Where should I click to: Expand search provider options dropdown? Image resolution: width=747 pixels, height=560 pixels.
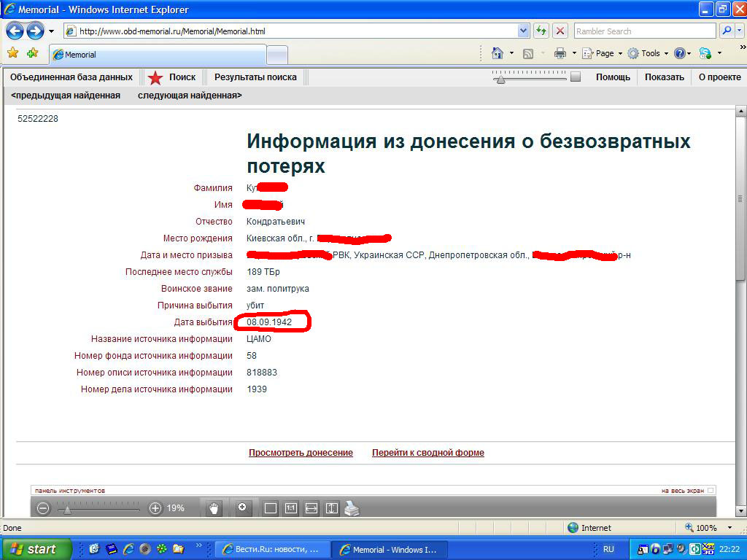coord(740,31)
